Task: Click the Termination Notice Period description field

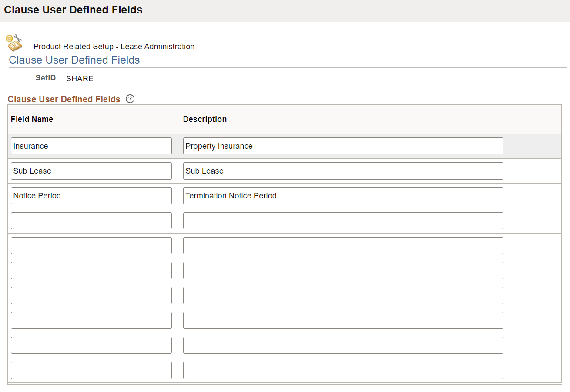Action: [x=343, y=195]
